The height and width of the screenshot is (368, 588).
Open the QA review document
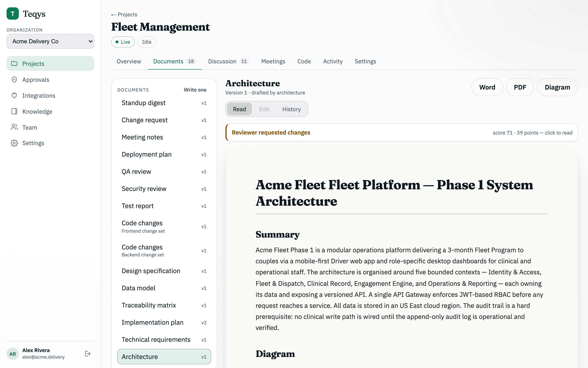point(164,172)
